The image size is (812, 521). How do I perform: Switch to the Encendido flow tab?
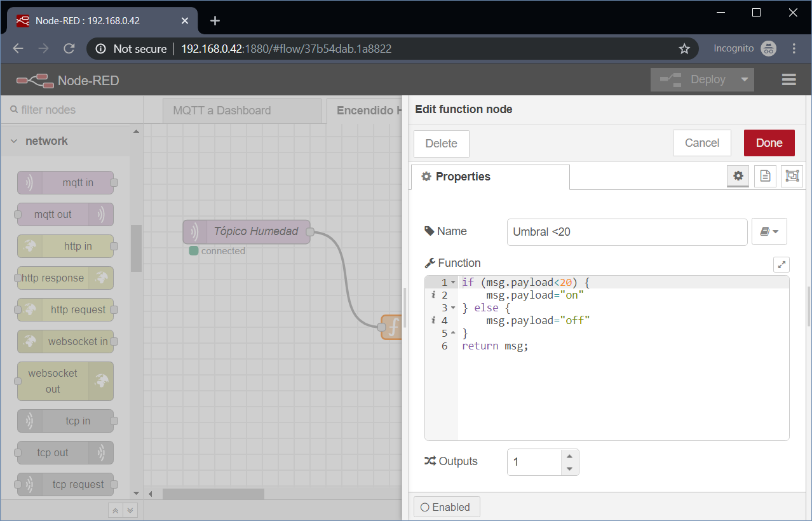pyautogui.click(x=365, y=111)
